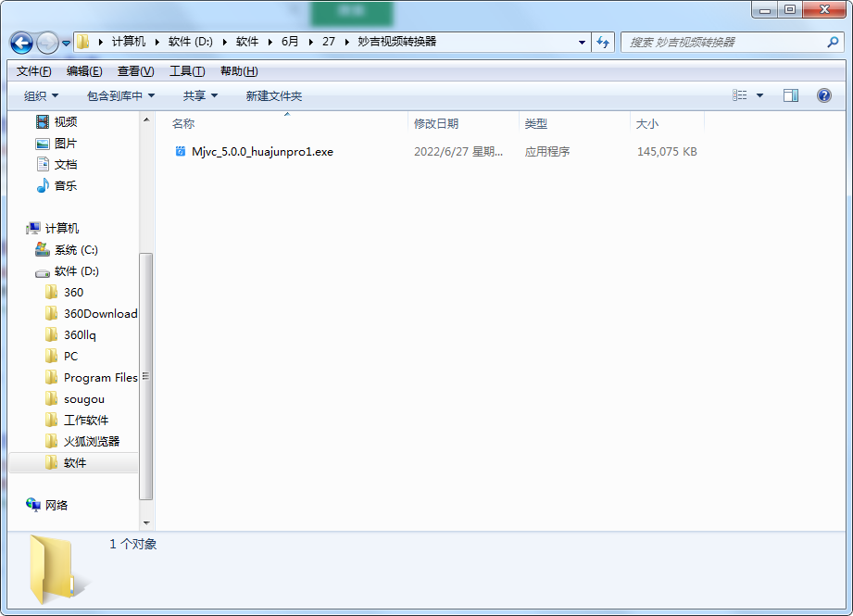The height and width of the screenshot is (616, 853).
Task: Click the 145,075 KB size cell
Action: [x=667, y=152]
